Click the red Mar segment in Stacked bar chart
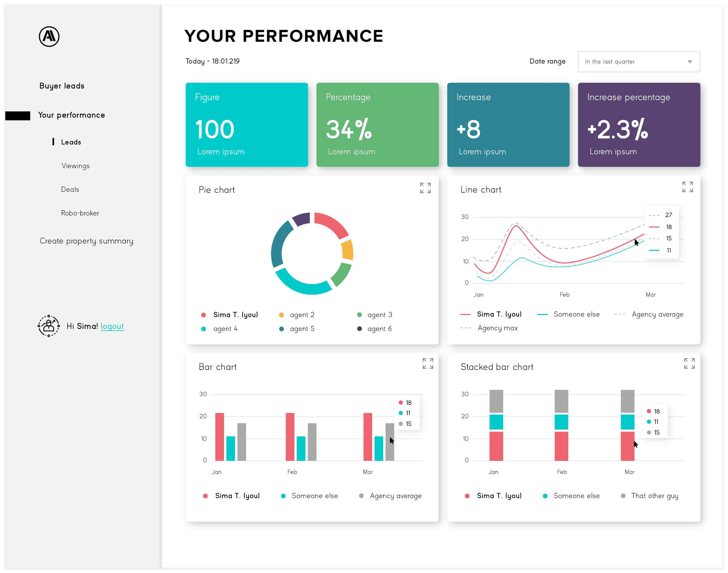728x573 pixels. [628, 446]
